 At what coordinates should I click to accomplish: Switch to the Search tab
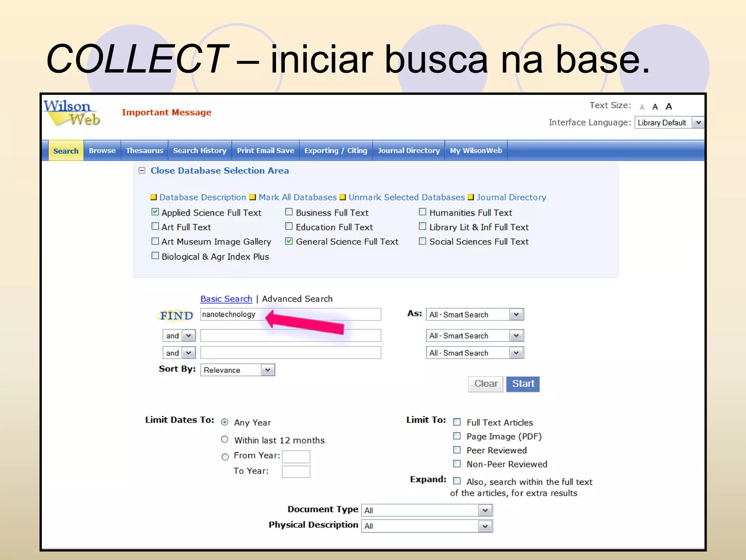coord(66,150)
